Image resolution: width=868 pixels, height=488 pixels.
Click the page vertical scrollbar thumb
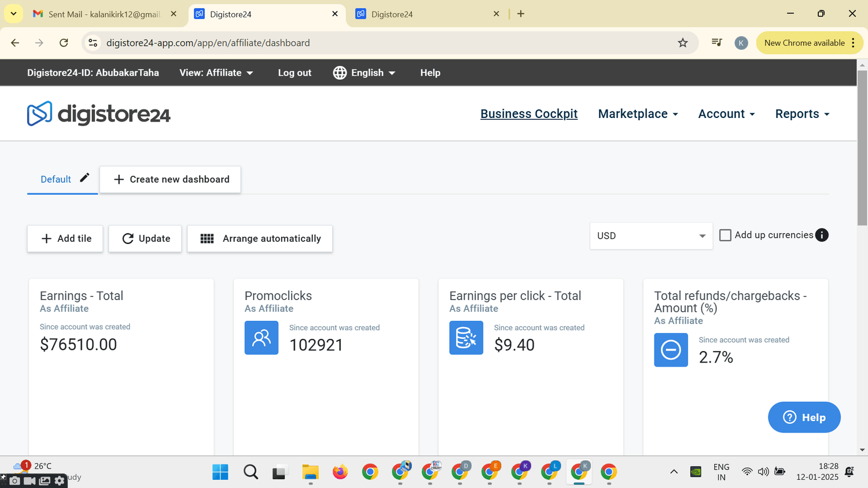[x=862, y=147]
